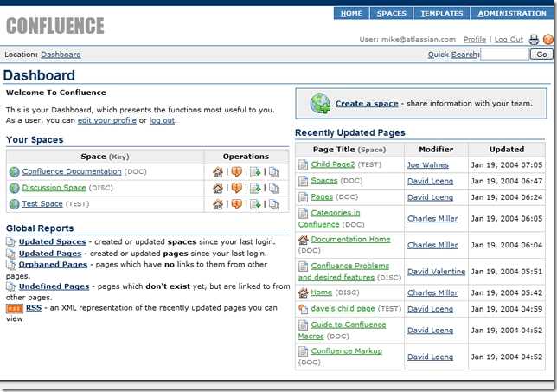Click the Joe Walnes modifier link
557x392 pixels.
pyautogui.click(x=427, y=165)
